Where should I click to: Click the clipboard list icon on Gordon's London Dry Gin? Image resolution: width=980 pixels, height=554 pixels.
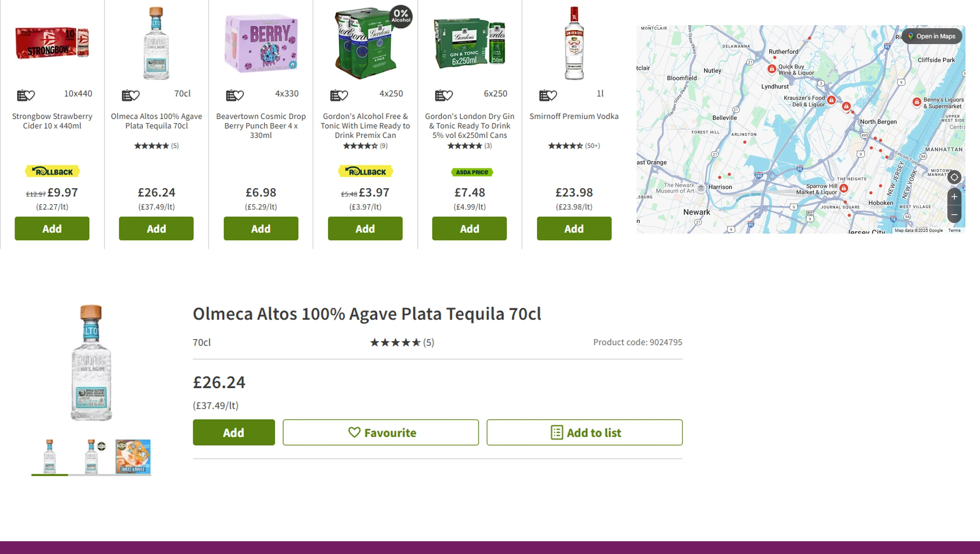point(439,94)
